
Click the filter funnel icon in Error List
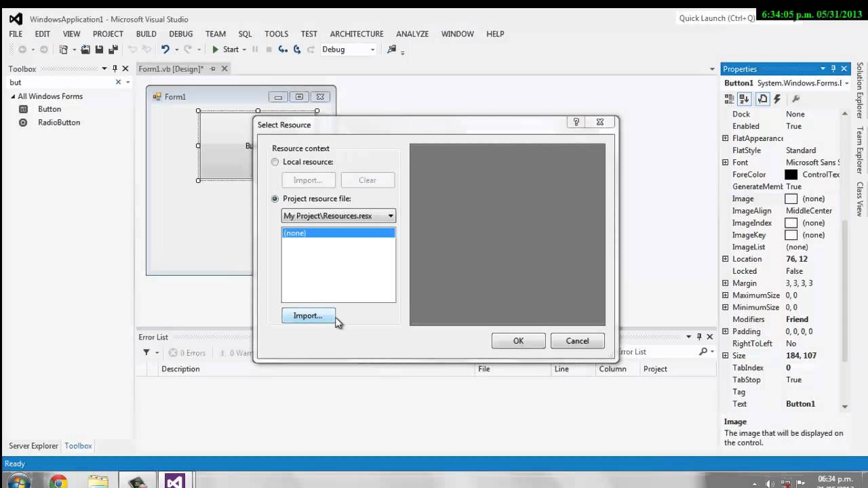point(146,352)
